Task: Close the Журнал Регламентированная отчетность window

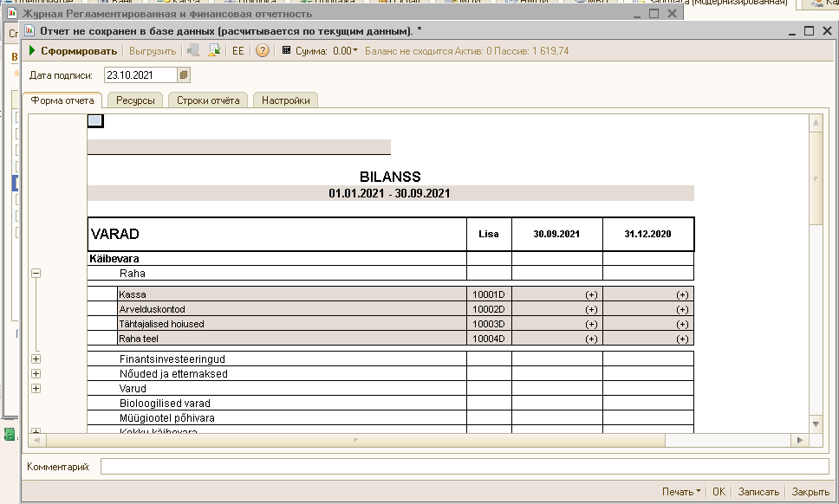Action: tap(672, 14)
